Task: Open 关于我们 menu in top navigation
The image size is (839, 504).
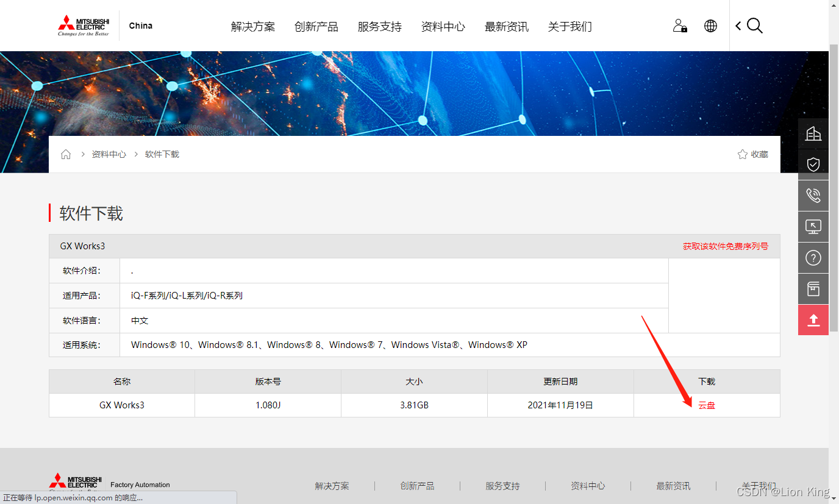Action: pyautogui.click(x=570, y=27)
